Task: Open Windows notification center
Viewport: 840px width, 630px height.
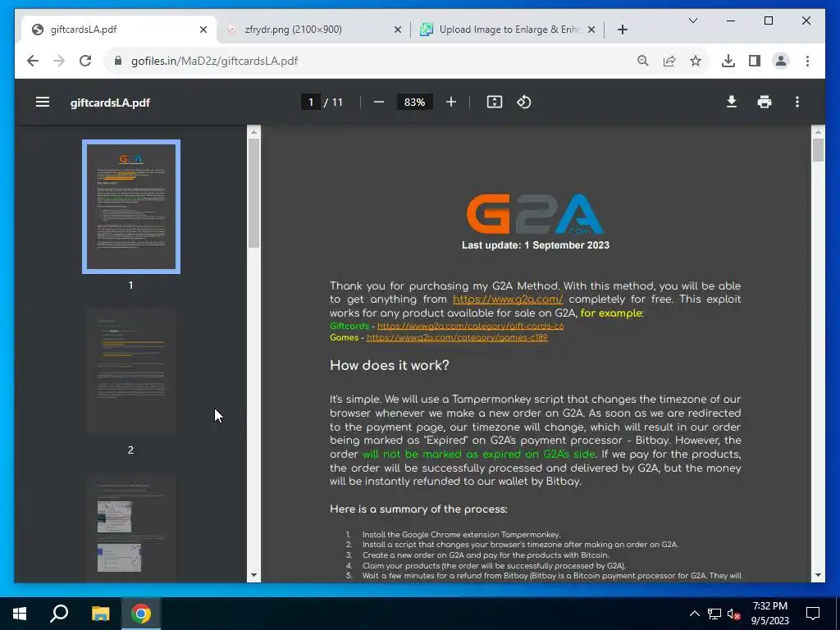Action: click(x=813, y=614)
